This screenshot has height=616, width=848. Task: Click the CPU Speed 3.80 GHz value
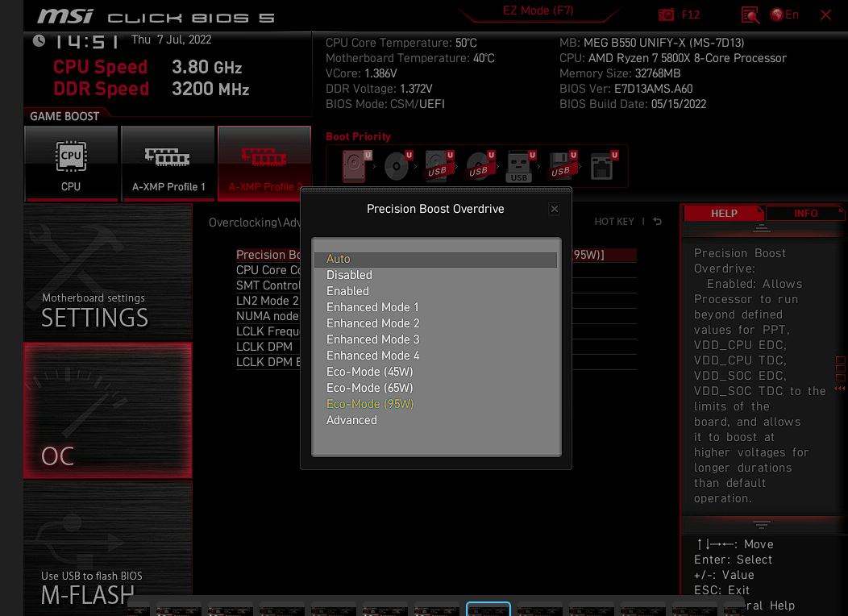coord(206,68)
